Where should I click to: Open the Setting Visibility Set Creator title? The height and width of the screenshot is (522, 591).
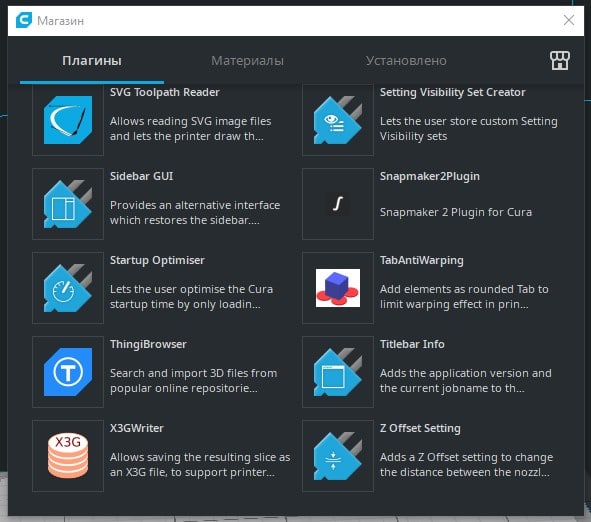(452, 92)
